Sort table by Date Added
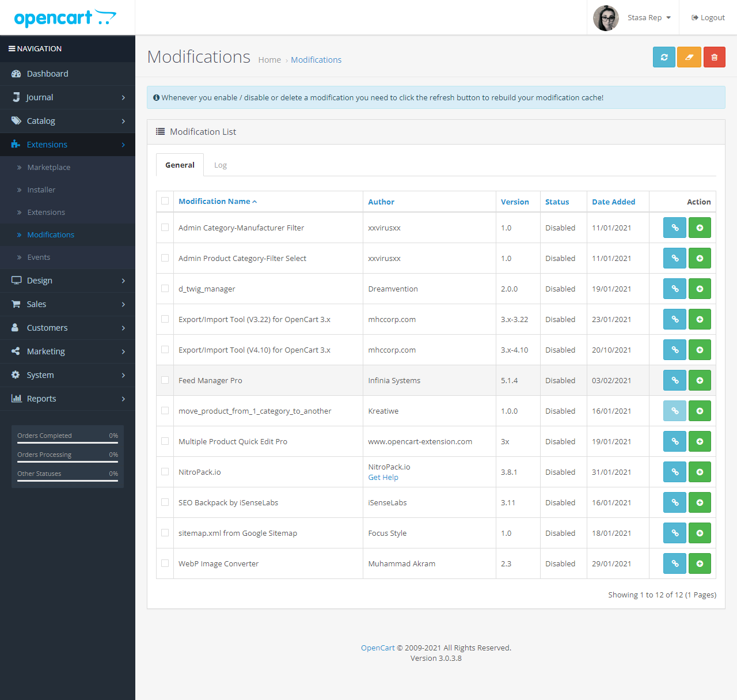The image size is (737, 700). 614,202
